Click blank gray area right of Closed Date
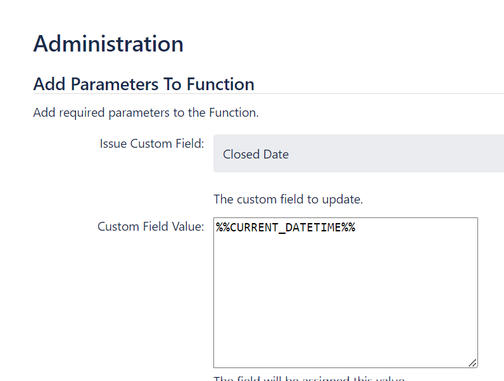The width and height of the screenshot is (504, 381). pyautogui.click(x=397, y=154)
